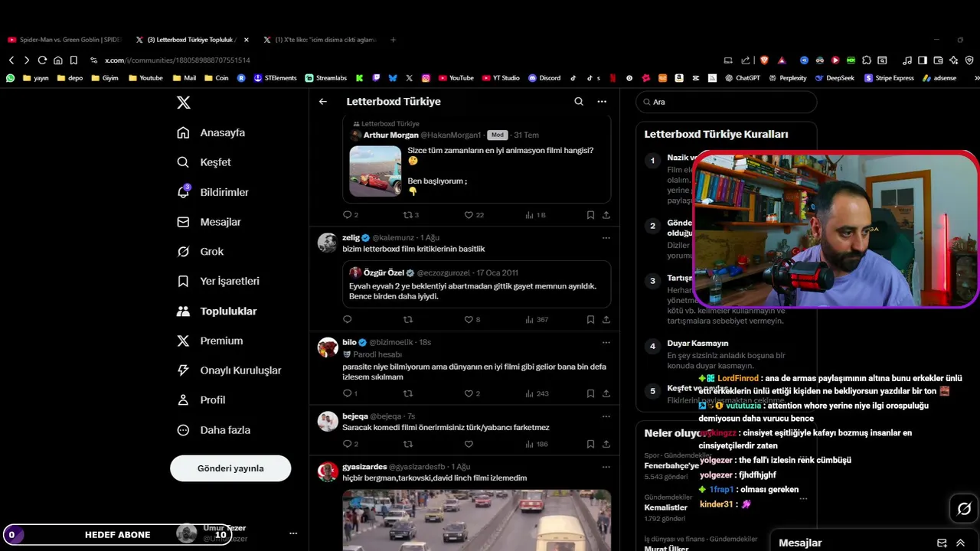The height and width of the screenshot is (551, 980).
Task: Open more options on gyasizardes's post
Action: click(606, 467)
